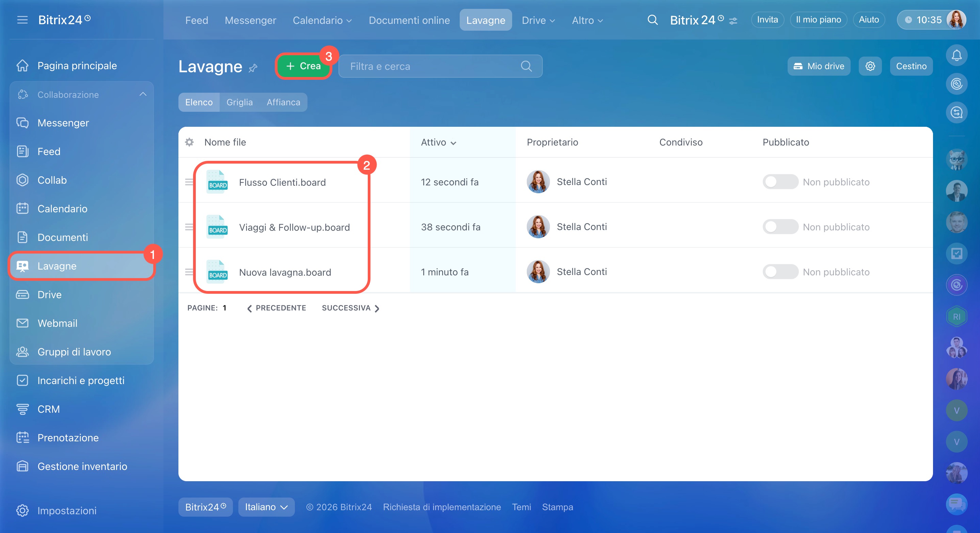Open the search magnifier in top bar
The image size is (980, 533).
(652, 20)
